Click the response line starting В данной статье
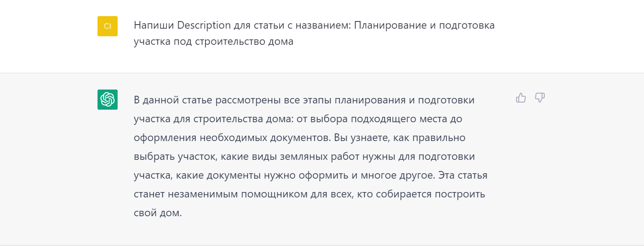This screenshot has width=644, height=248. pos(304,100)
